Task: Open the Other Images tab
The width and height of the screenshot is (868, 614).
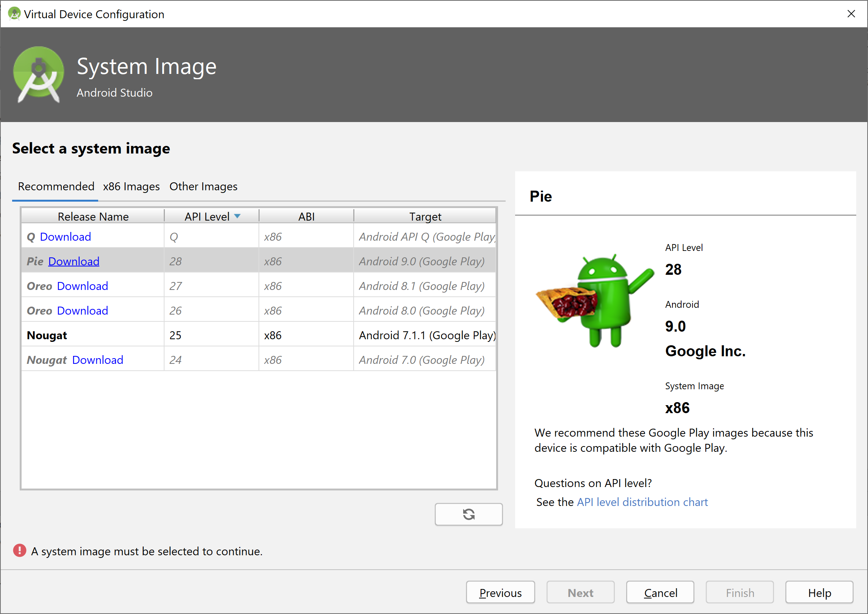Action: (204, 186)
